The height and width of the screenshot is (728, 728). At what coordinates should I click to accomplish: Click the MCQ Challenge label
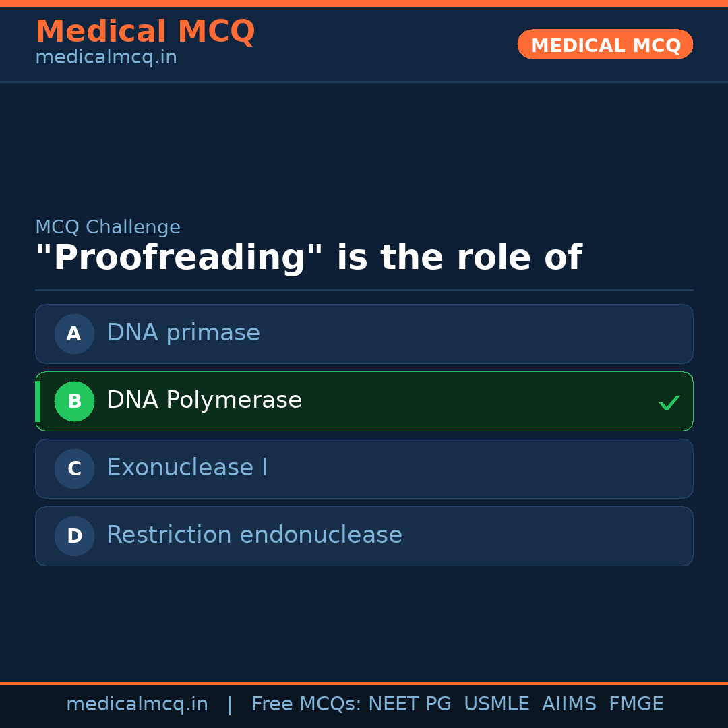point(108,227)
